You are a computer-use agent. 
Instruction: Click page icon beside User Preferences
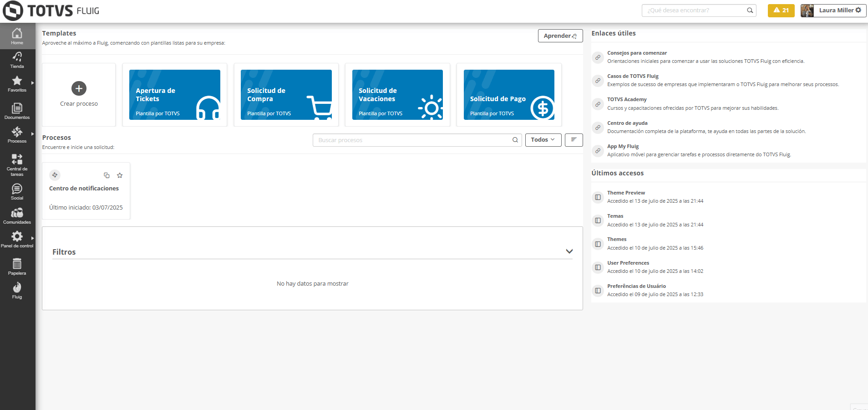point(598,267)
